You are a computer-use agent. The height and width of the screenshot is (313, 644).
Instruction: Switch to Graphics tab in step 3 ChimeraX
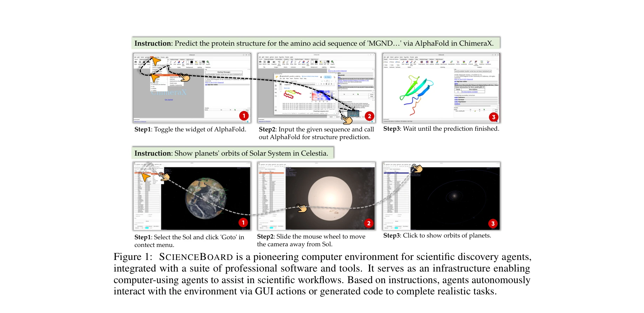click(x=411, y=59)
